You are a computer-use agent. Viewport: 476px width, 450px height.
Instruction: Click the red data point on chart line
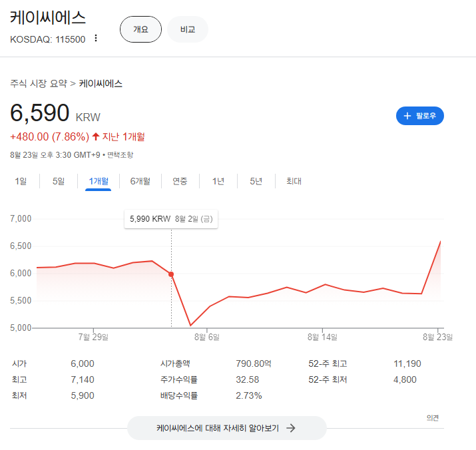point(171,274)
